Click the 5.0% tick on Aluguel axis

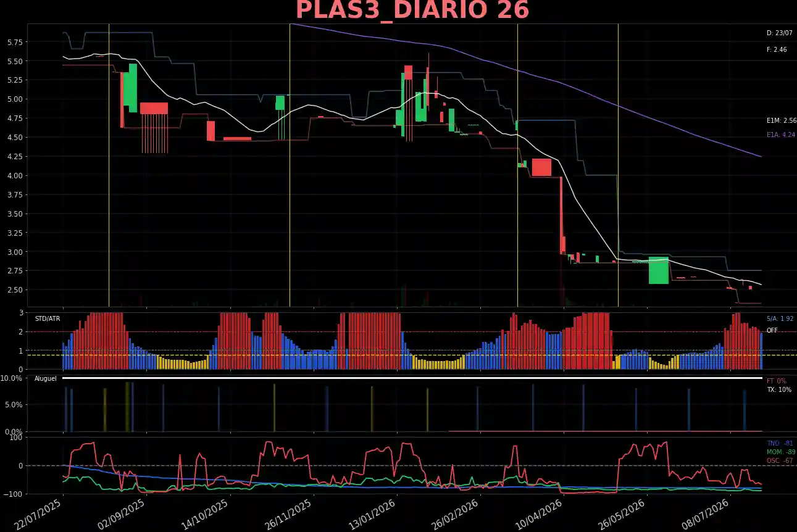click(14, 405)
